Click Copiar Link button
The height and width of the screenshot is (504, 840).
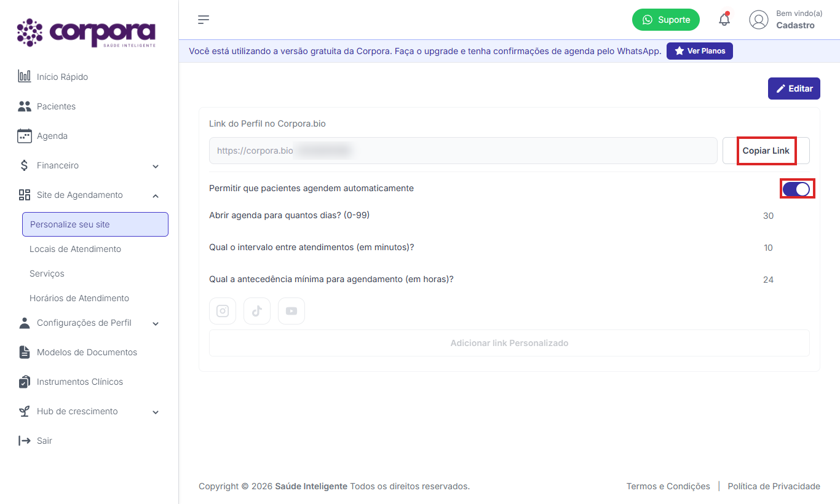[766, 151]
